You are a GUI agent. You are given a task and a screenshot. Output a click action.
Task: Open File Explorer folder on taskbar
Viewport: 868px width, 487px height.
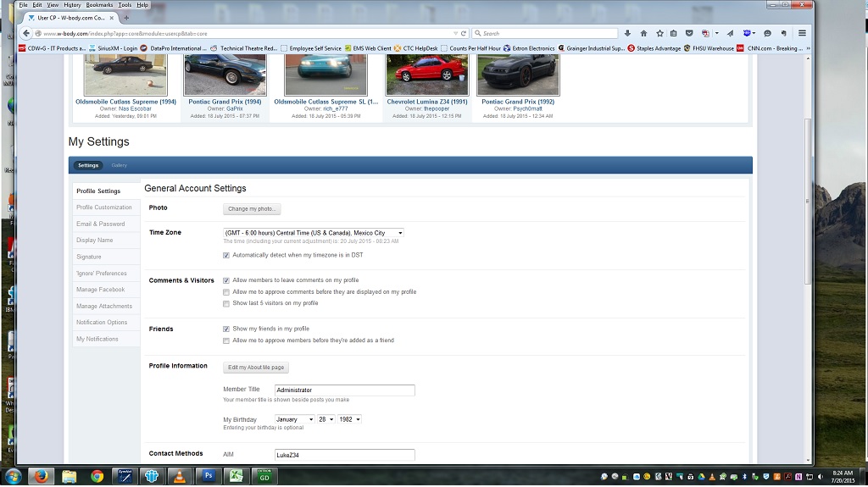69,476
